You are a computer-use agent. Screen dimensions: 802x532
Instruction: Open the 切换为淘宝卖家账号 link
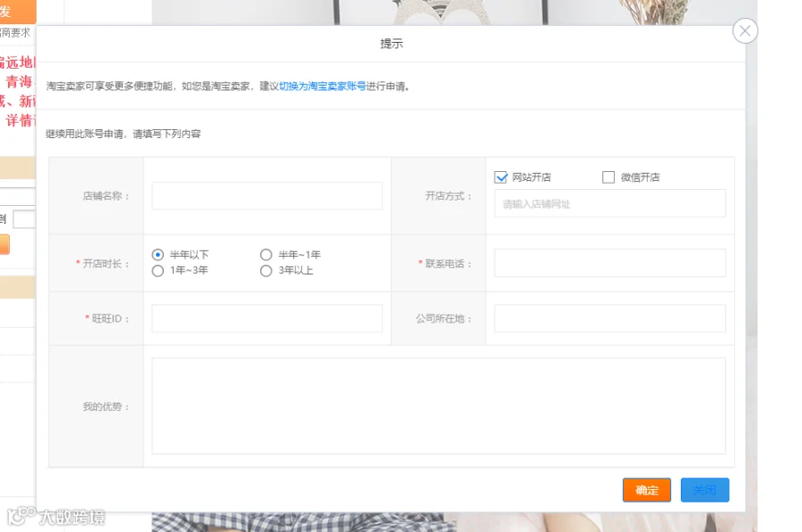coord(323,86)
